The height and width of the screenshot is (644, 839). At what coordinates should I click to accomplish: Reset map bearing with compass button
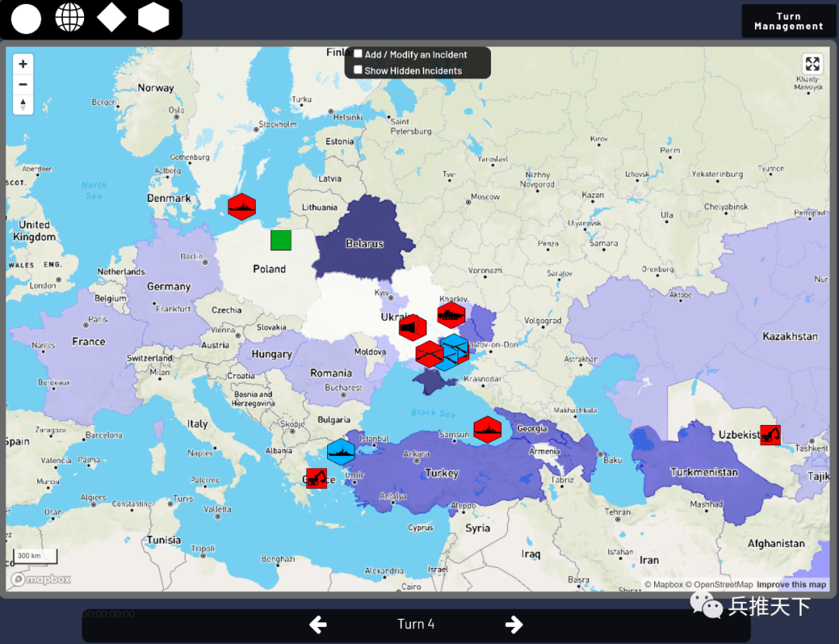tap(23, 104)
